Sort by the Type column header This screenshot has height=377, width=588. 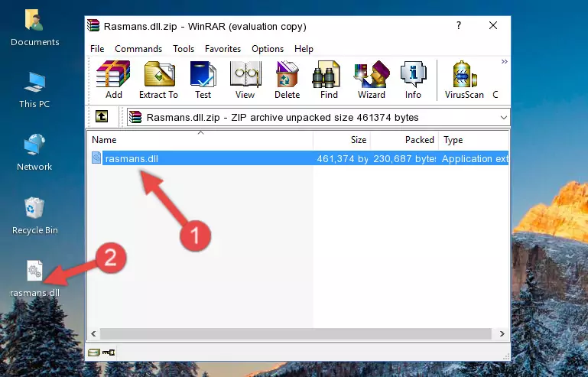(474, 140)
